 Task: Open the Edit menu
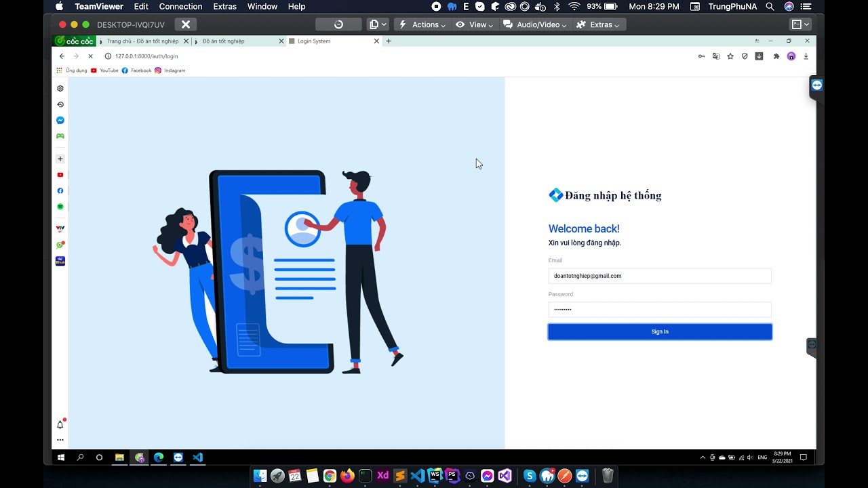(x=141, y=6)
